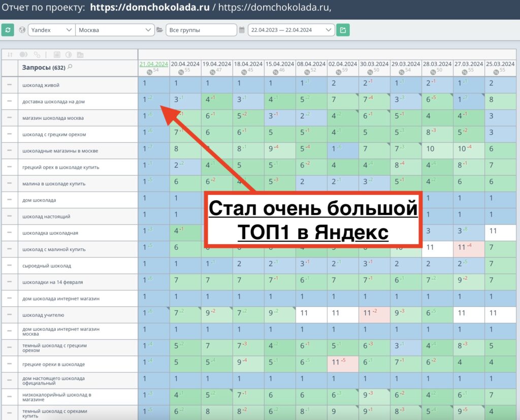Screen dimensions: 520x420
Task: Click the minus icon in доставка шоколада на дом row
Action: point(10,101)
